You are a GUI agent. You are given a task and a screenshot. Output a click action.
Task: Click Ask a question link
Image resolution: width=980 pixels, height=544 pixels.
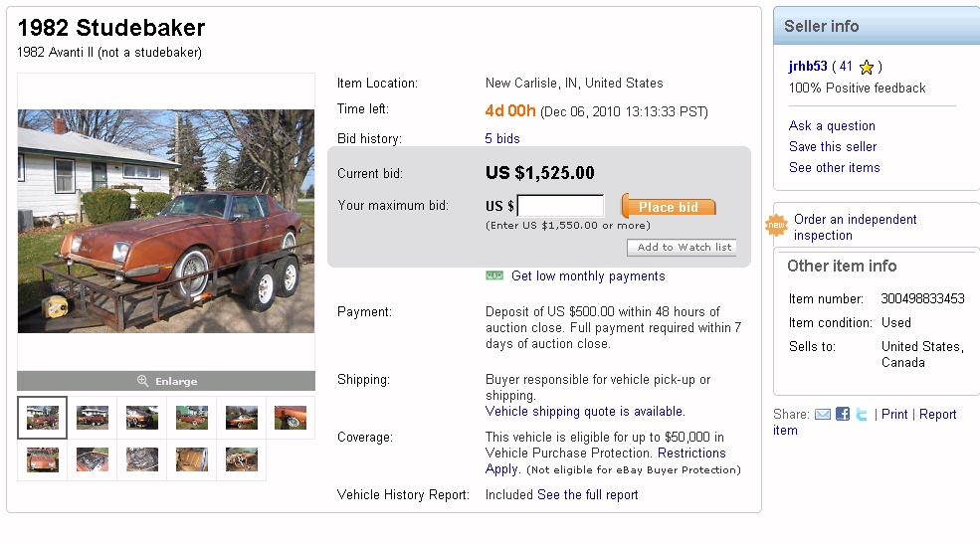point(832,126)
